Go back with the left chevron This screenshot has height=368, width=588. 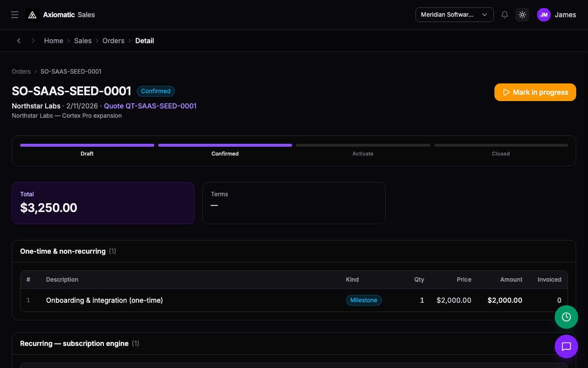19,41
